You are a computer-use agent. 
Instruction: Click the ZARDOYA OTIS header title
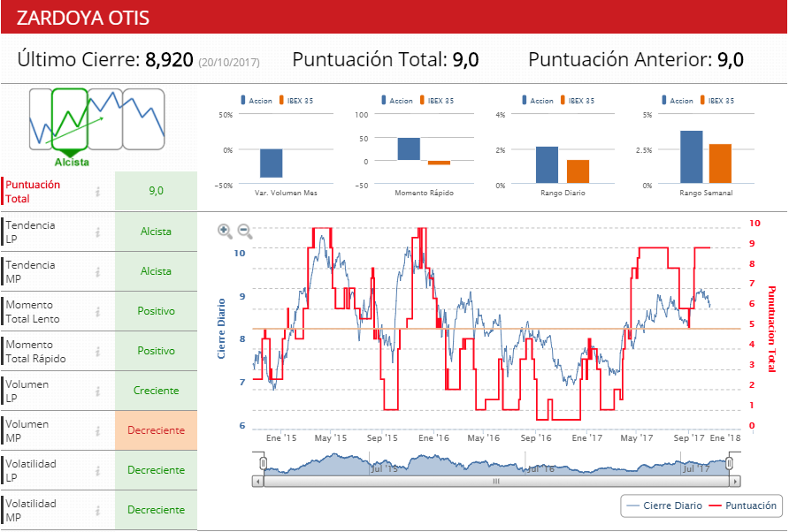(83, 18)
